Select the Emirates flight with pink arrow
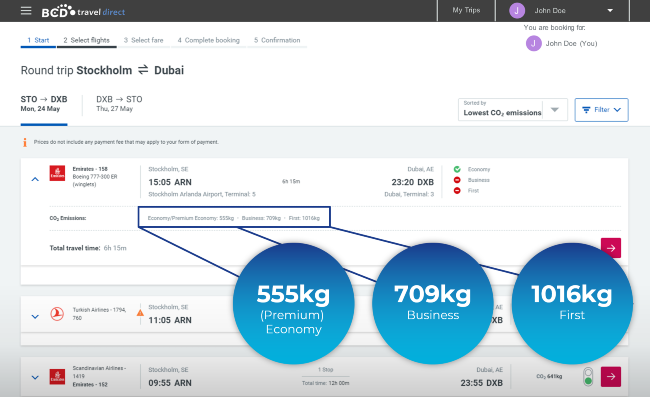This screenshot has width=650, height=397. point(611,248)
